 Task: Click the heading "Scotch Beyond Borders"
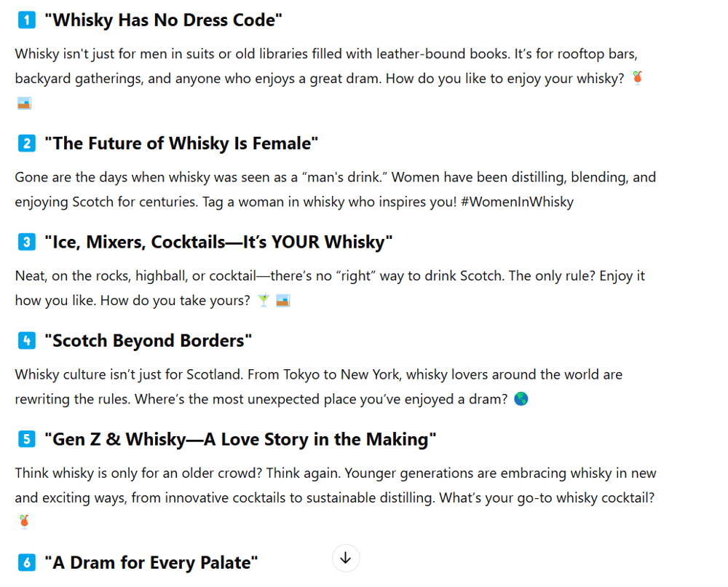(148, 340)
